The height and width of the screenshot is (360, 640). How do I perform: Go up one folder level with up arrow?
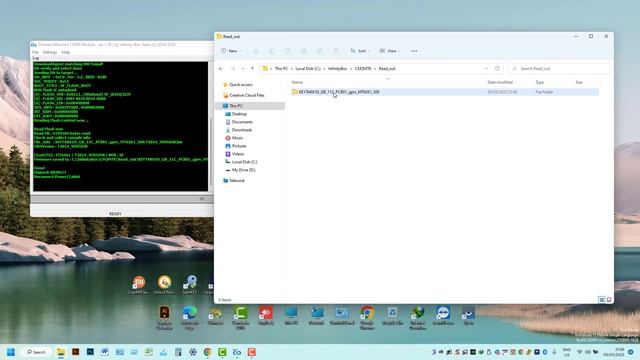pos(252,69)
